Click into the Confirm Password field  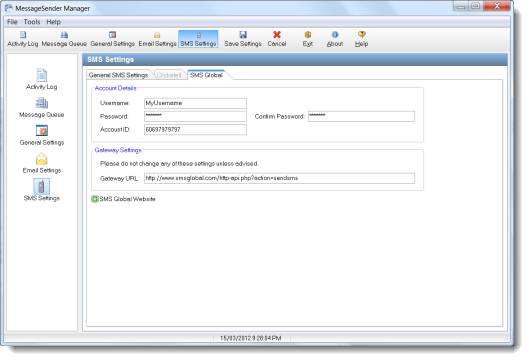(361, 116)
